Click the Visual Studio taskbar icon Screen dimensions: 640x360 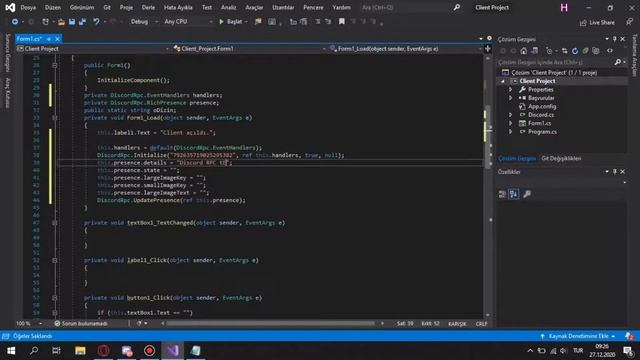coord(172,351)
